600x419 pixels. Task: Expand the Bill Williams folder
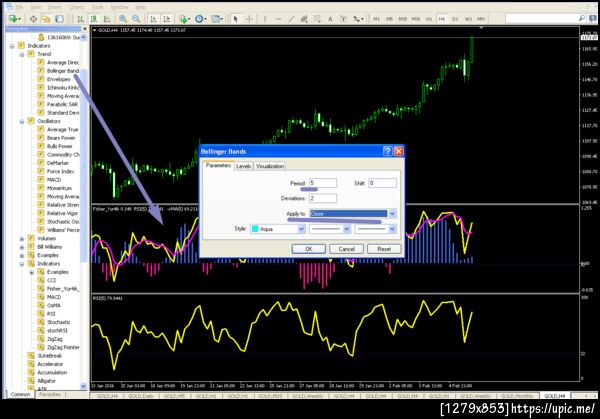point(22,247)
